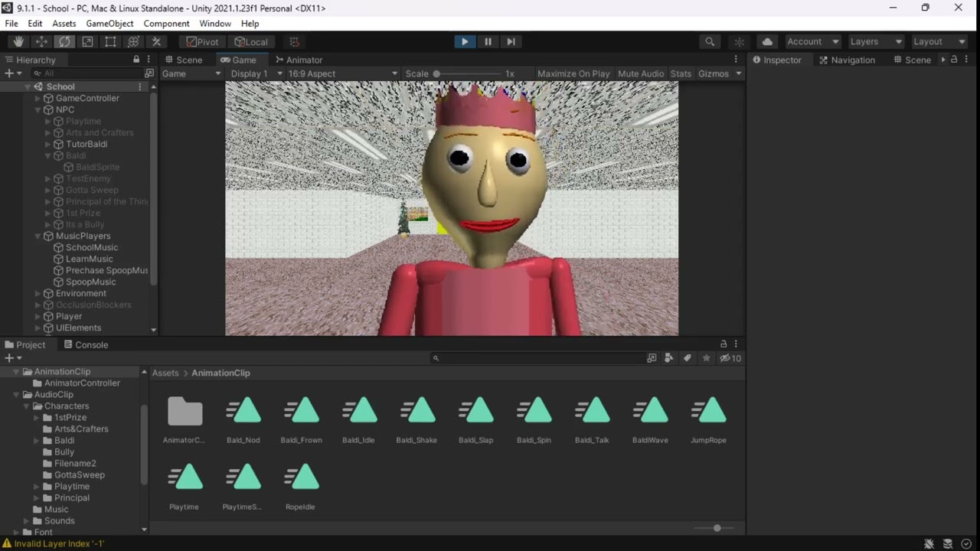Open the GameObject menu

click(x=109, y=24)
